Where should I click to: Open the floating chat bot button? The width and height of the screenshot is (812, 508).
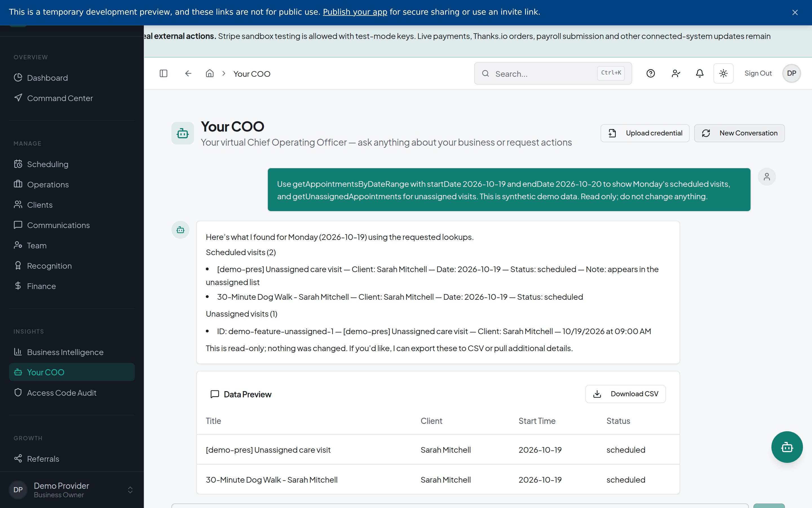(x=787, y=447)
